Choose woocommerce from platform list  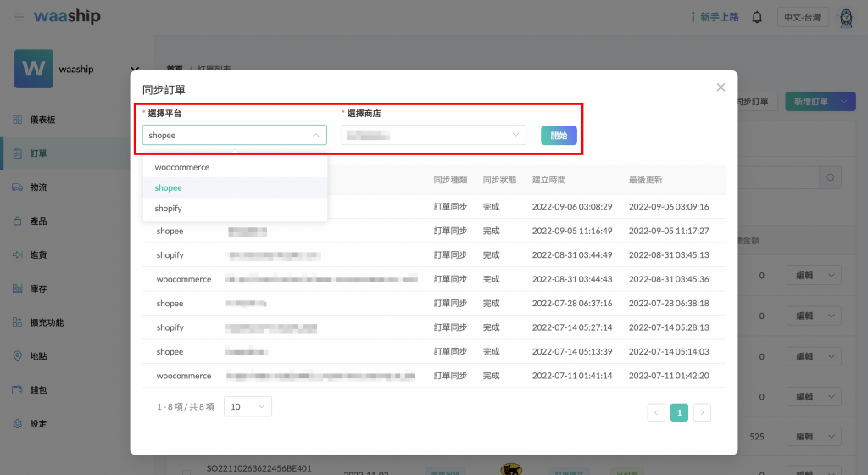pyautogui.click(x=182, y=168)
